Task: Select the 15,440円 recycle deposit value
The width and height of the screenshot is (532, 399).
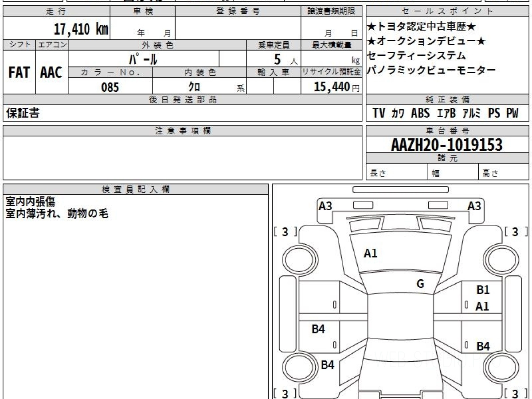Action: pyautogui.click(x=337, y=87)
